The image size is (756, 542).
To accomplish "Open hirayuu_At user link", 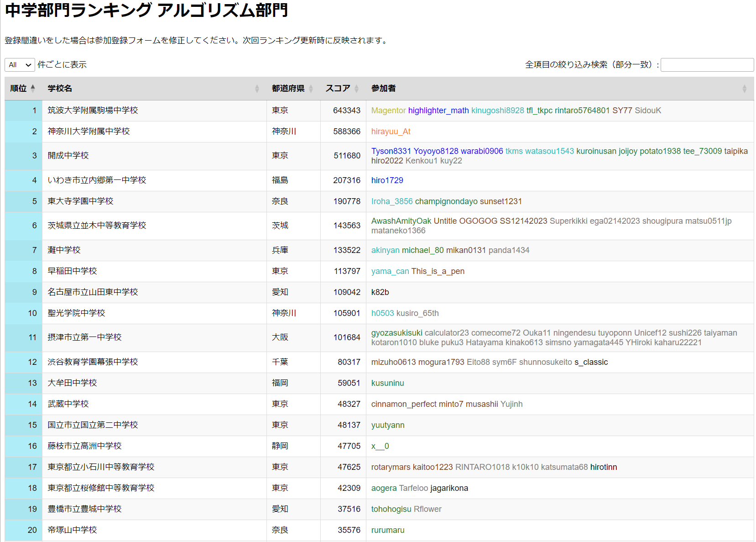I will pos(391,132).
